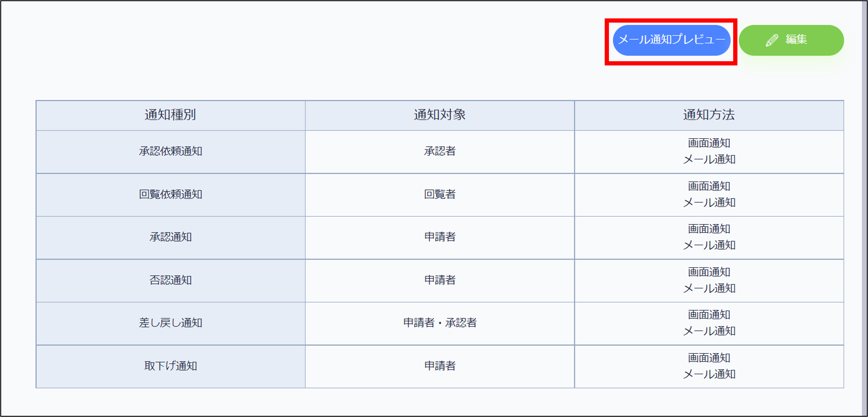The width and height of the screenshot is (868, 417).
Task: Select the 通知対象 column header
Action: pos(439,115)
